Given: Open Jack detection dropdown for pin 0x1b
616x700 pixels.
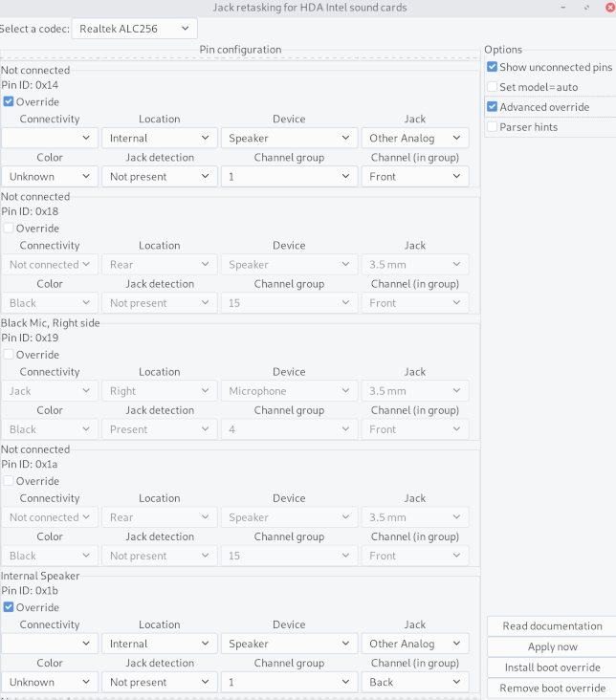Looking at the screenshot, I should tap(160, 682).
